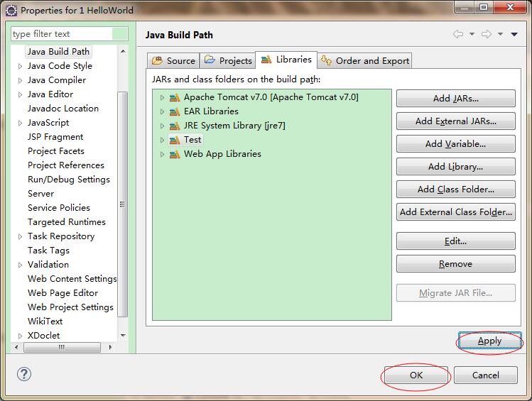Click the Add JARs... button

click(x=456, y=99)
